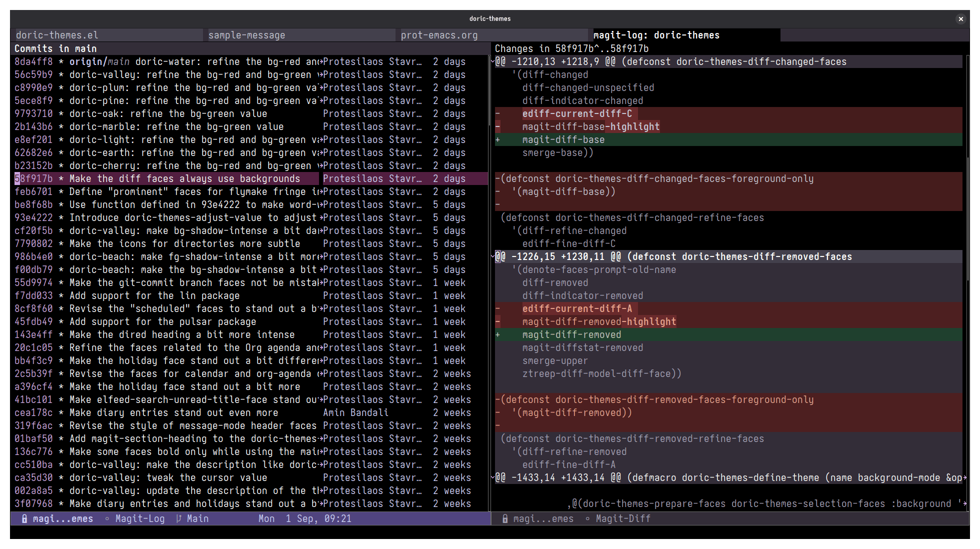Image resolution: width=980 pixels, height=549 pixels.
Task: Switch to the doric-themes.el tab
Action: (106, 35)
